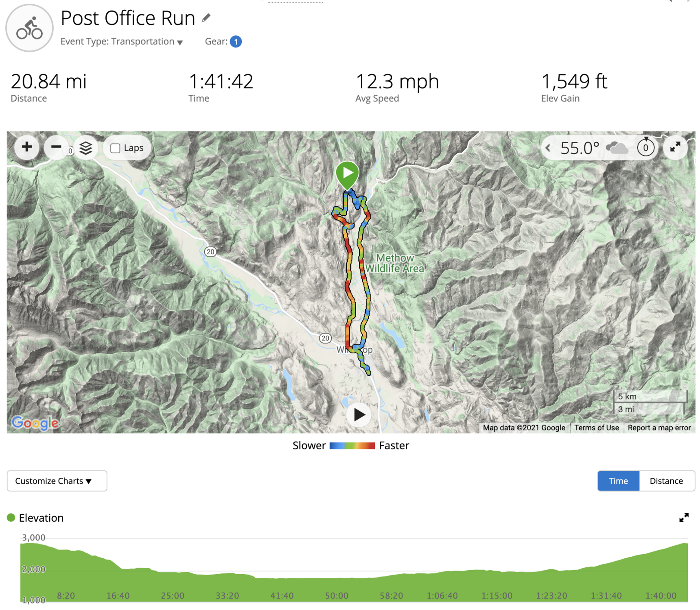Play the route animation
This screenshot has width=700, height=610.
coord(359,415)
